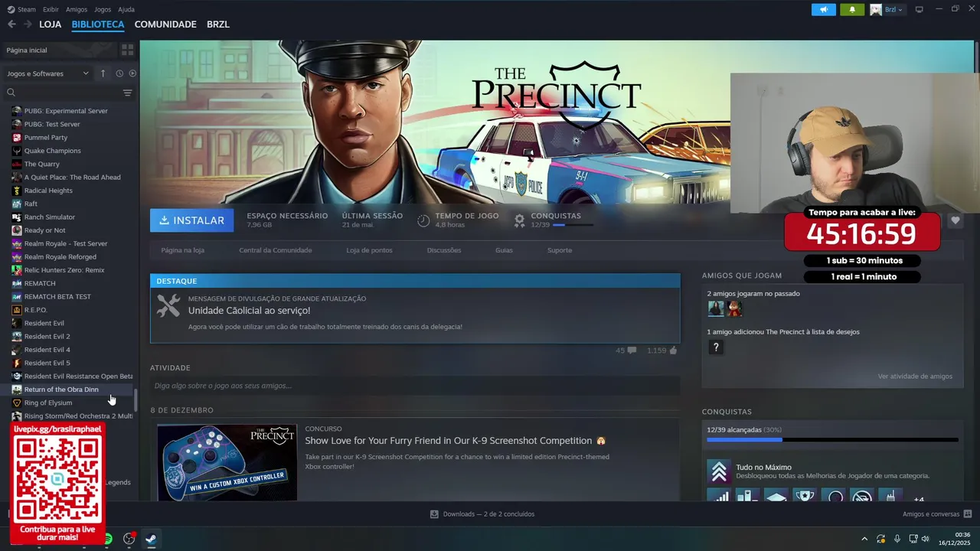The height and width of the screenshot is (551, 980).
Task: Select Pummel Party in the library
Action: click(46, 138)
